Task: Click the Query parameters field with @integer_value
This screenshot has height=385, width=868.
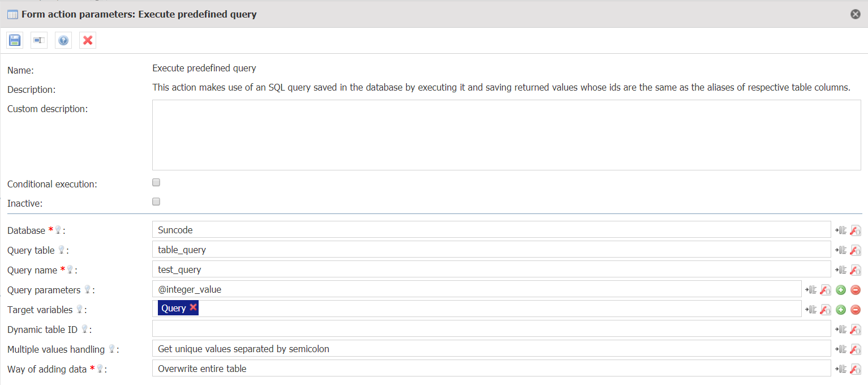Action: (476, 289)
